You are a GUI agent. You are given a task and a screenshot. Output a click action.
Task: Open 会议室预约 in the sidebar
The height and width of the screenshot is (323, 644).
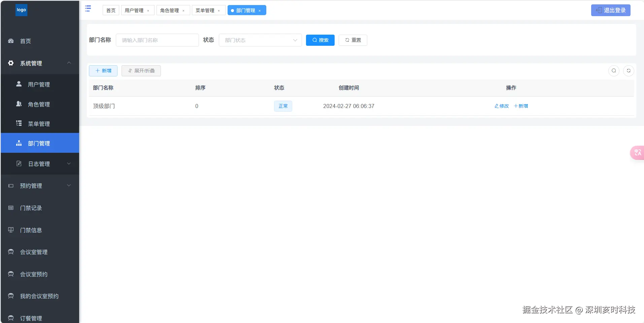40,274
